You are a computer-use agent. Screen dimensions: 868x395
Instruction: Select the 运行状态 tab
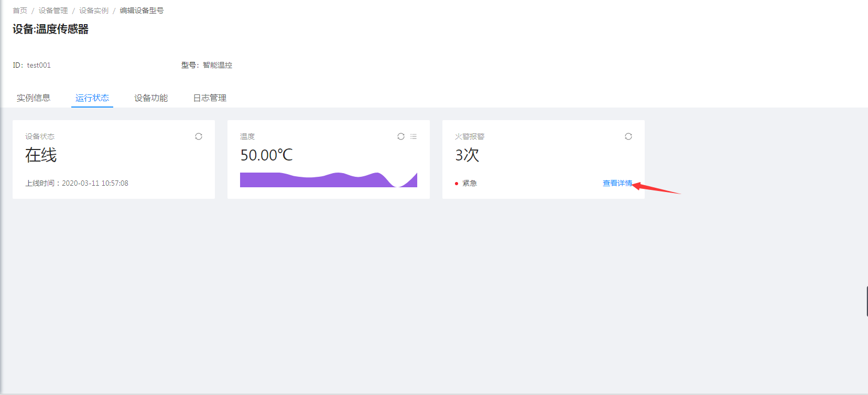[x=92, y=98]
